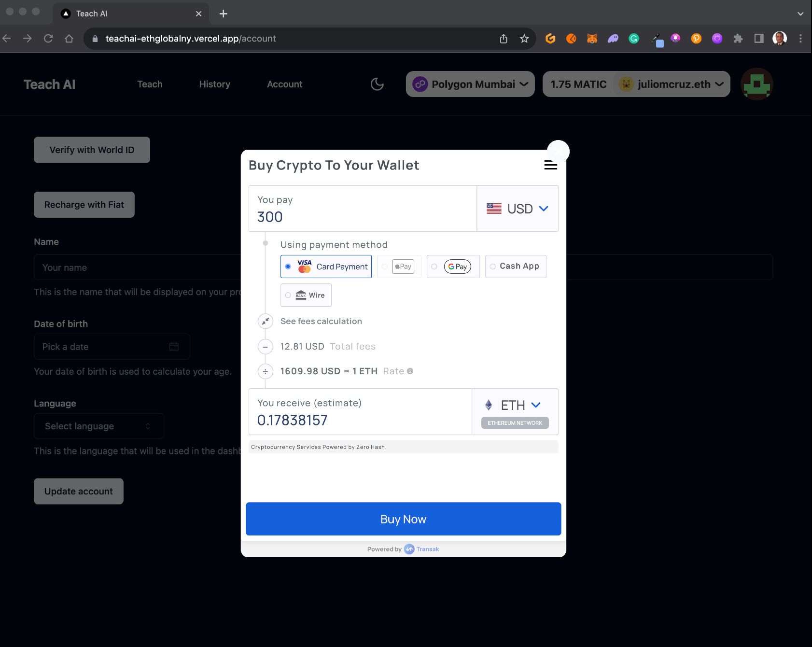Select Card Payment method
812x647 pixels.
click(x=326, y=267)
